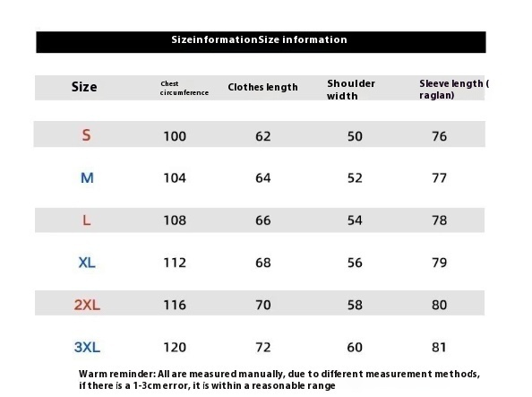Select the M size label
Viewport: 532px width, 397px height.
[87, 177]
